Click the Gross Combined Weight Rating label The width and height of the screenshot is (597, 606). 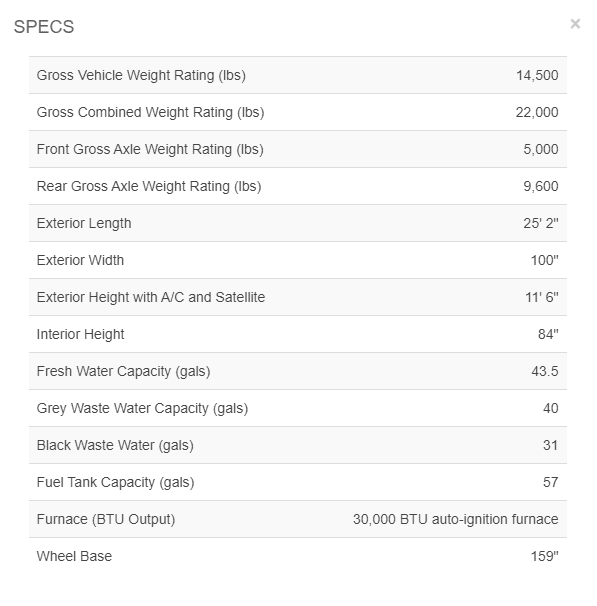coord(150,112)
